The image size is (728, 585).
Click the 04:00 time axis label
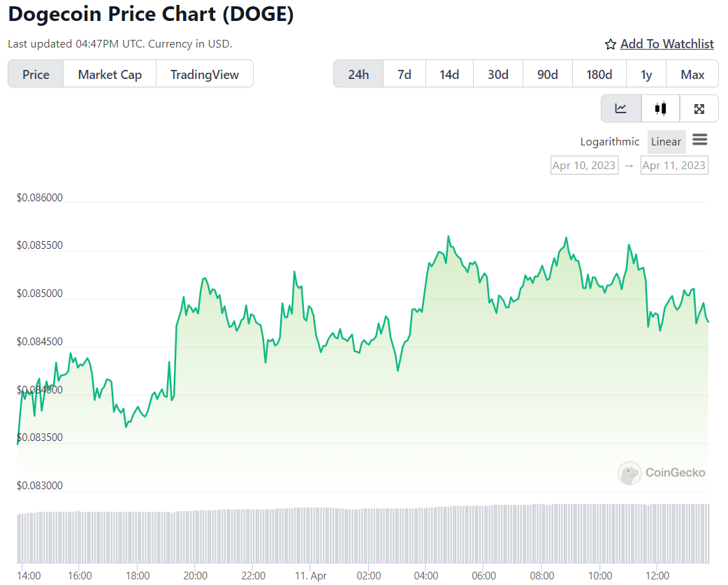(426, 576)
